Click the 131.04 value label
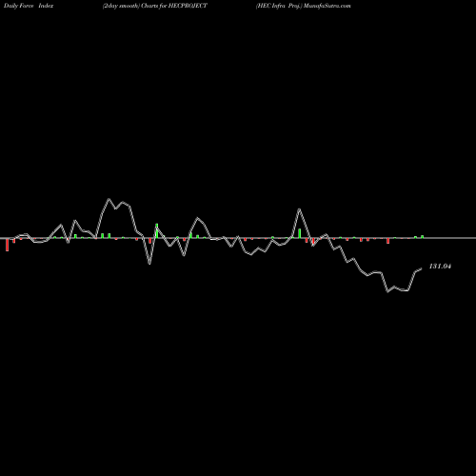This screenshot has height=476, width=476. click(x=440, y=267)
